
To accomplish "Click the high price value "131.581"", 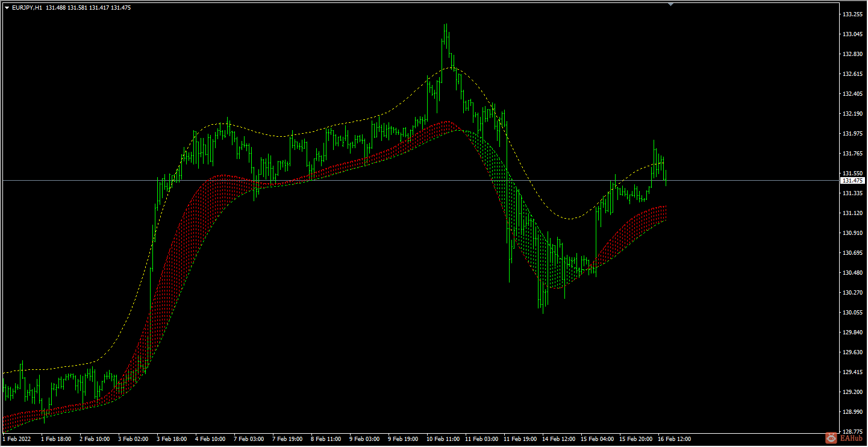I will (x=78, y=8).
